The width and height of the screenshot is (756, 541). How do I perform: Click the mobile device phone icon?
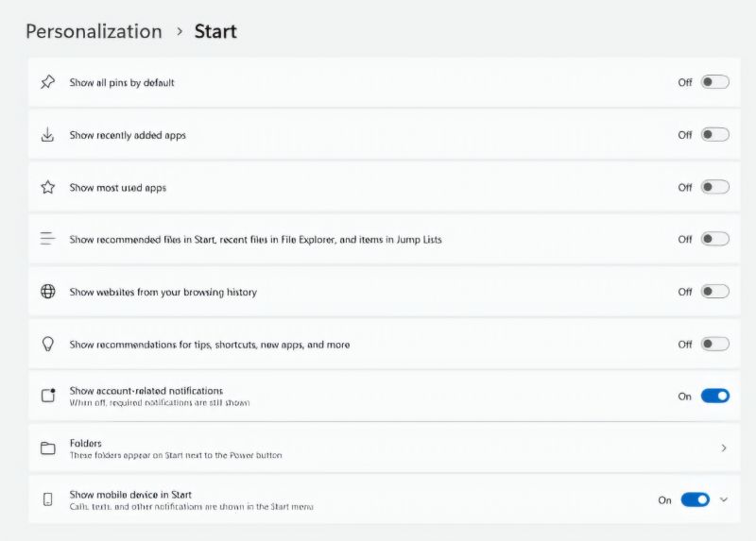click(x=47, y=499)
